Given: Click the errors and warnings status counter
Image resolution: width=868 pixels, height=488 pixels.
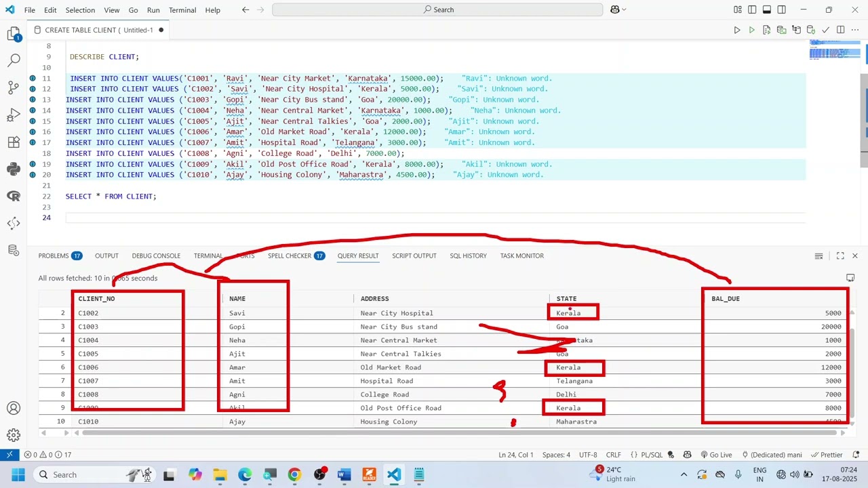Looking at the screenshot, I should click(47, 455).
